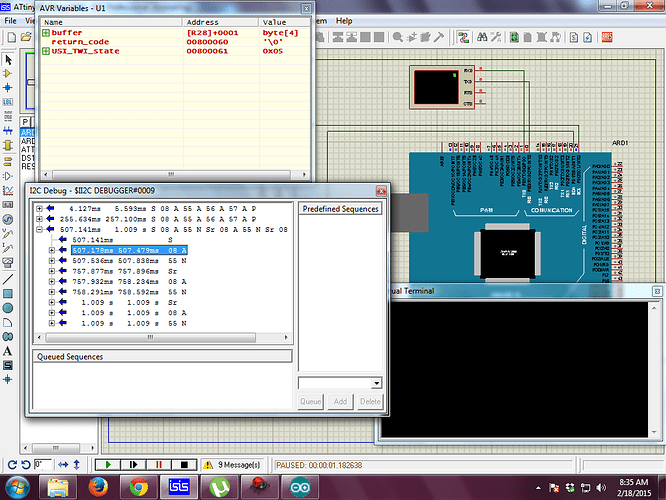
Task: Open Bill of Materials report icon
Action: click(574, 37)
